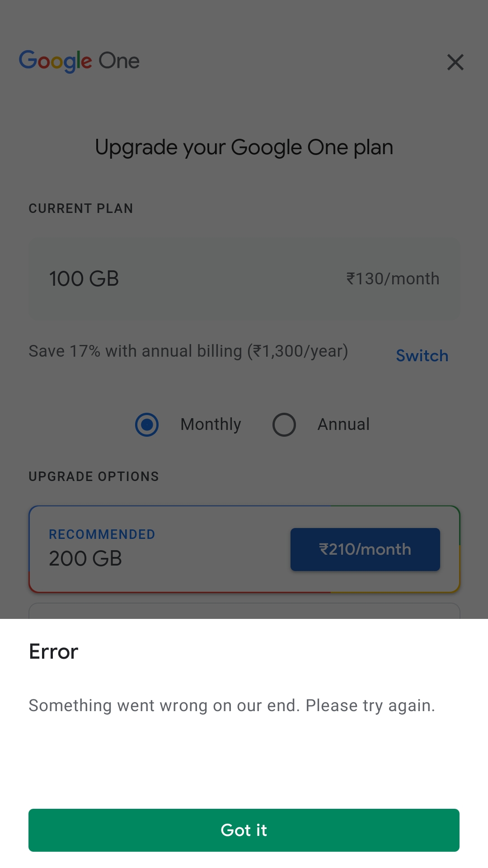Tap the Upgrade your Google One plan title
This screenshot has height=868, width=488.
click(244, 147)
